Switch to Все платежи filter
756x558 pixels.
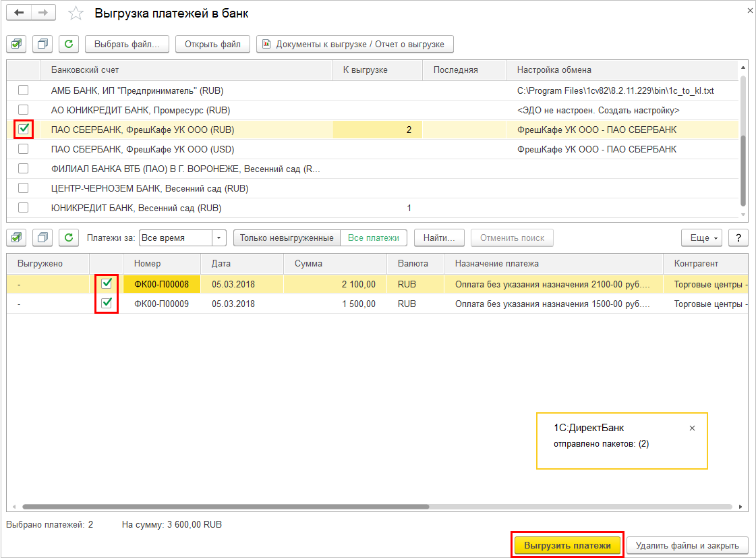tap(374, 238)
